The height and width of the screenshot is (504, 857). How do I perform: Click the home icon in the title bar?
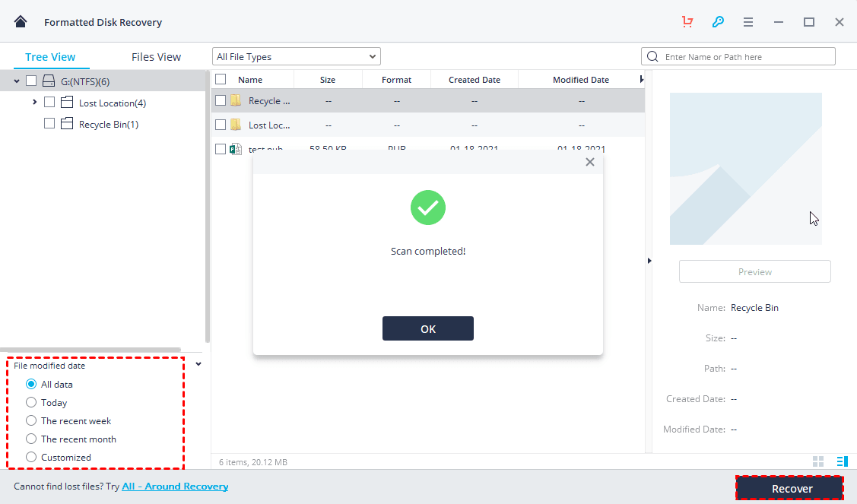click(x=20, y=21)
